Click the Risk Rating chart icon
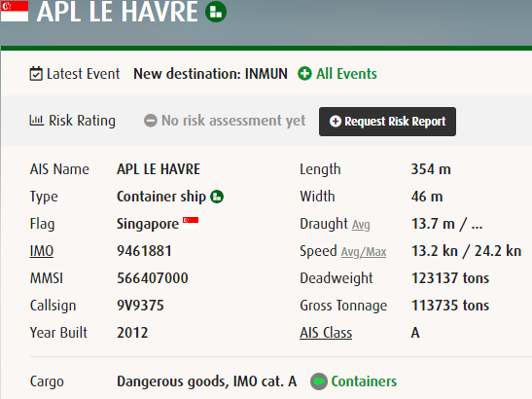Image resolution: width=532 pixels, height=399 pixels. 37,121
